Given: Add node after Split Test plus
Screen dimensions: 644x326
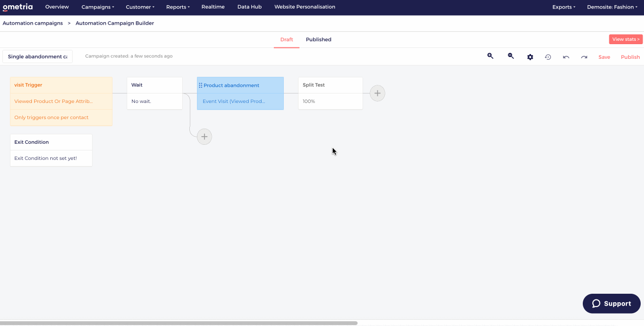Looking at the screenshot, I should click(x=377, y=93).
